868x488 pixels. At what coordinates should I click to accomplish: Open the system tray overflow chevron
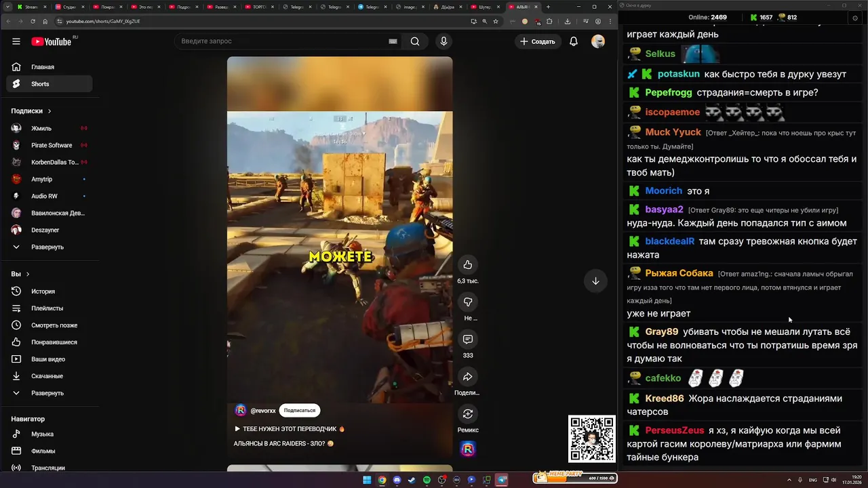[791, 480]
